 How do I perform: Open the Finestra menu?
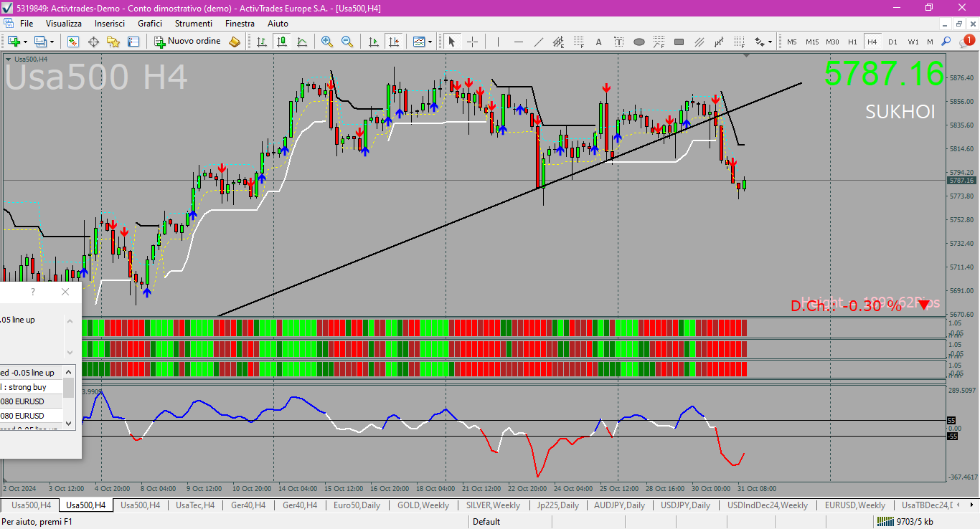pos(240,24)
